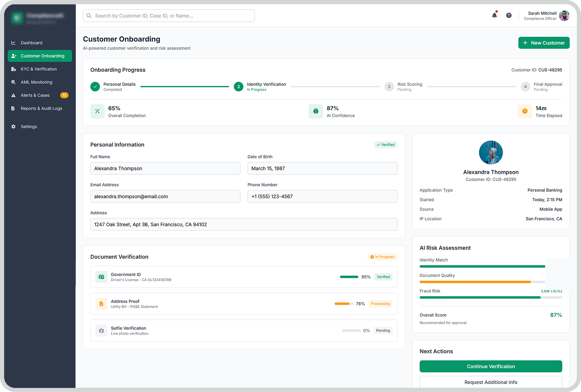
Task: Click the Risk Scoring step 3 circle
Action: coord(389,87)
